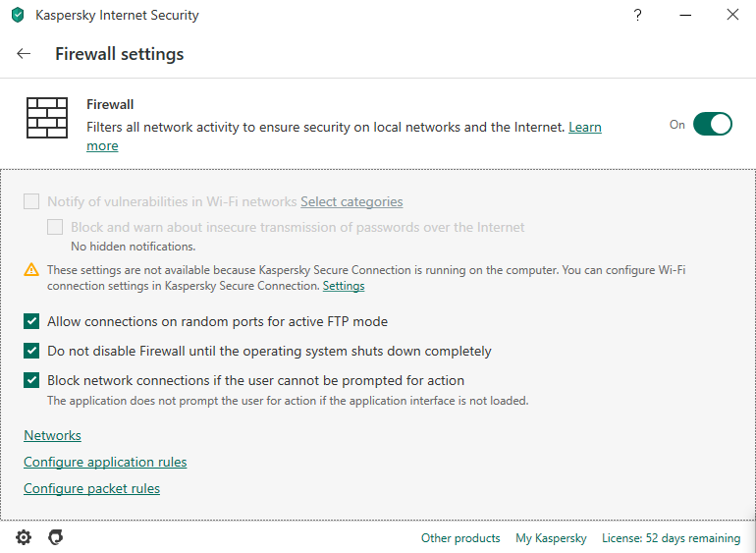Go back using the arrow icon
This screenshot has width=756, height=553.
24,54
